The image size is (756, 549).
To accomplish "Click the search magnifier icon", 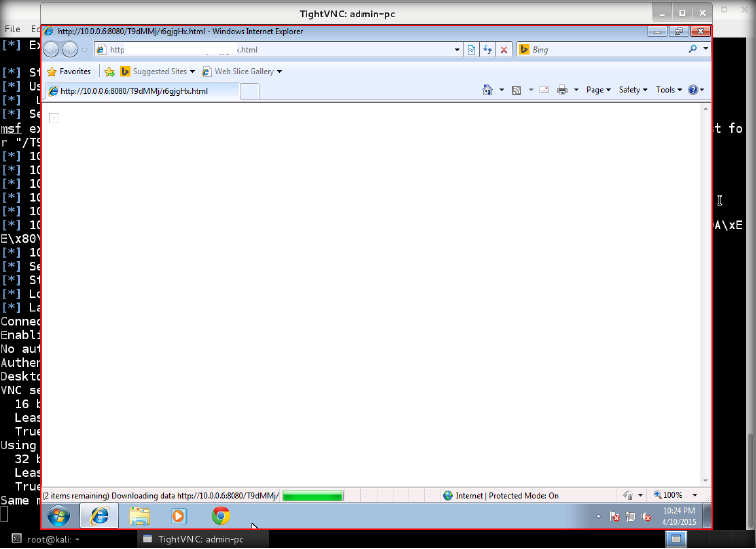I will (693, 49).
